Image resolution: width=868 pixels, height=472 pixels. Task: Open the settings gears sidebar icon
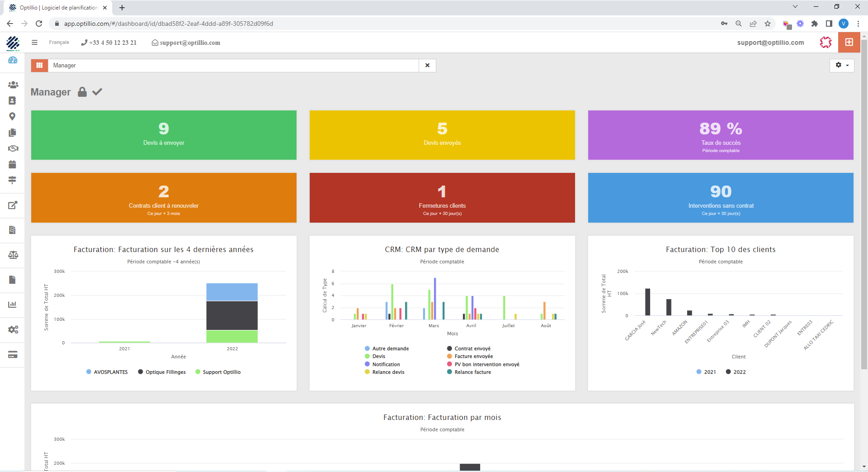(x=13, y=329)
